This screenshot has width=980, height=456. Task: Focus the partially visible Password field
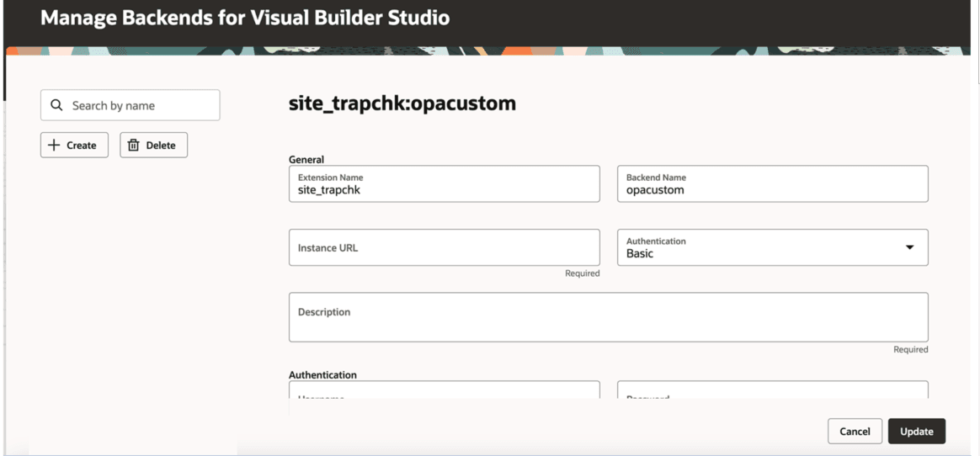[x=773, y=390]
